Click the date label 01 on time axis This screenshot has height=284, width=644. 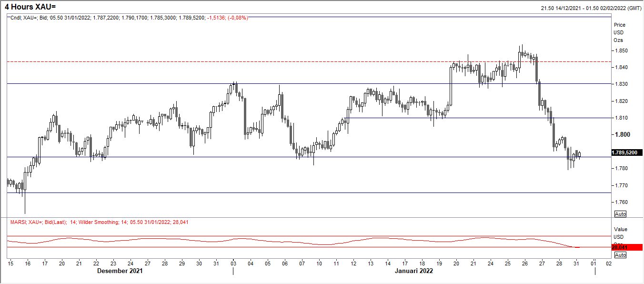tap(594, 263)
